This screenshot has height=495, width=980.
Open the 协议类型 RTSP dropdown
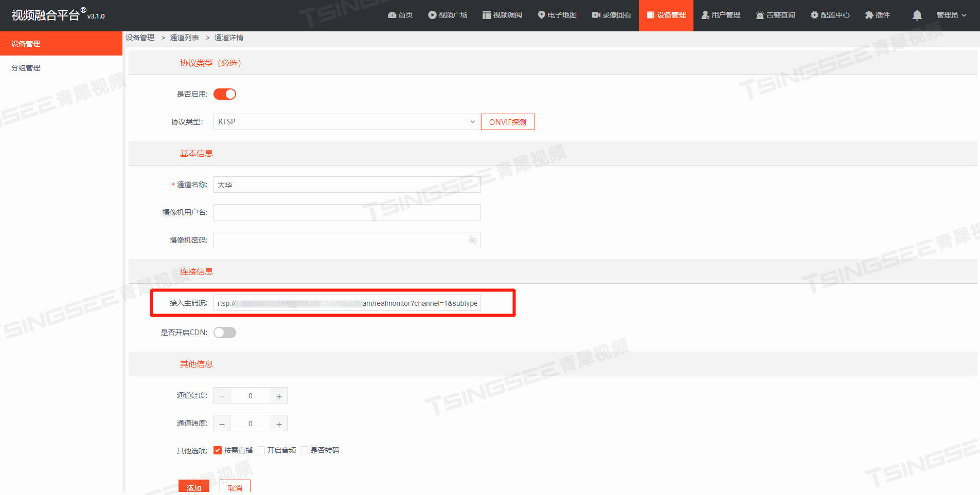click(347, 122)
